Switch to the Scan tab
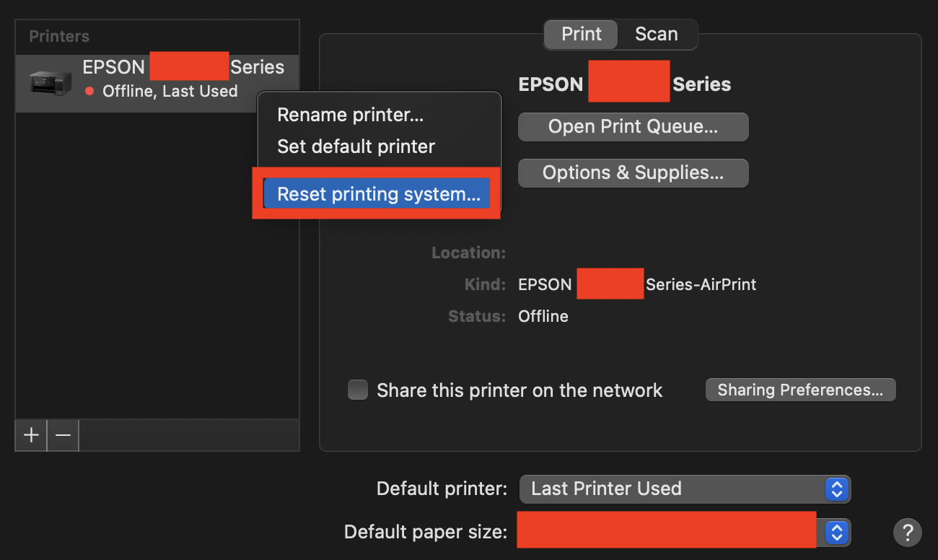 [657, 34]
